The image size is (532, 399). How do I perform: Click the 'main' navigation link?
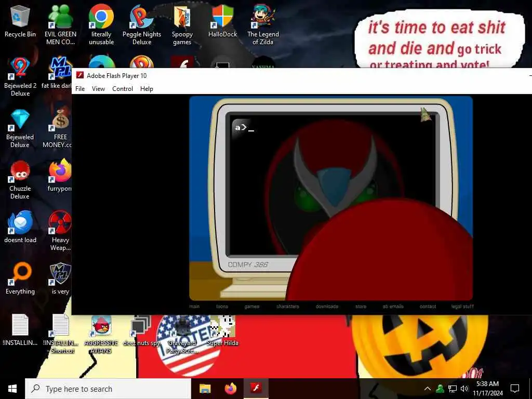click(x=194, y=307)
